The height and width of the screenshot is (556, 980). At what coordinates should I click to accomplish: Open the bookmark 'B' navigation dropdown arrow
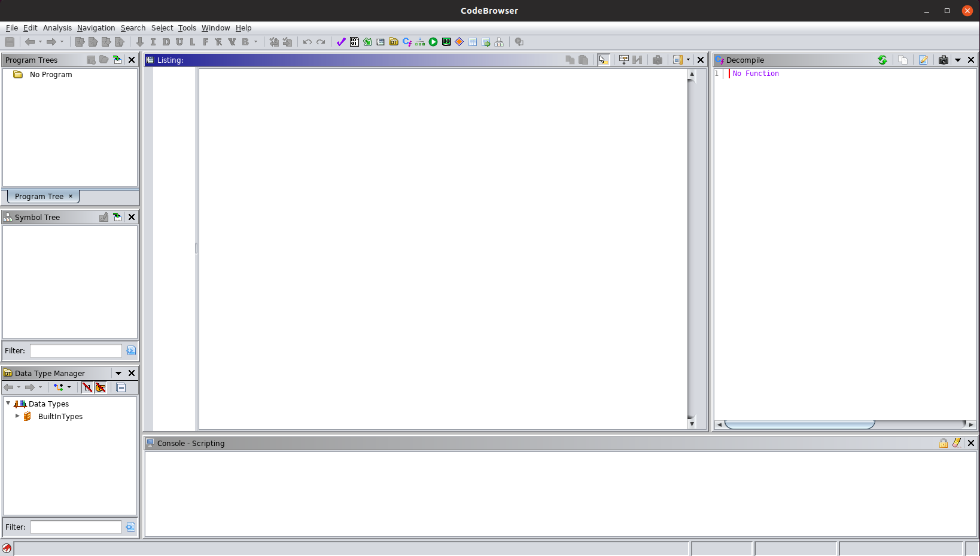[x=255, y=42]
